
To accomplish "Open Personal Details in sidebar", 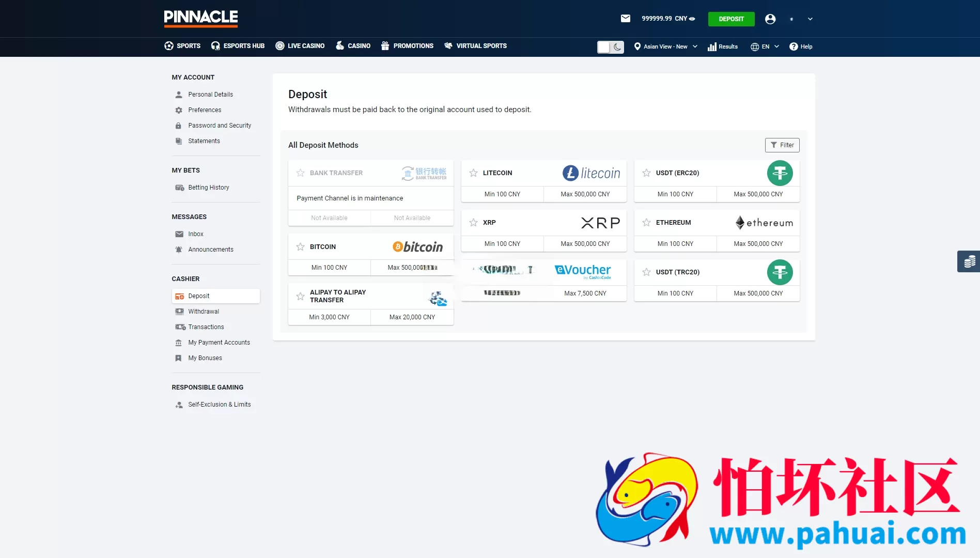I will [210, 95].
